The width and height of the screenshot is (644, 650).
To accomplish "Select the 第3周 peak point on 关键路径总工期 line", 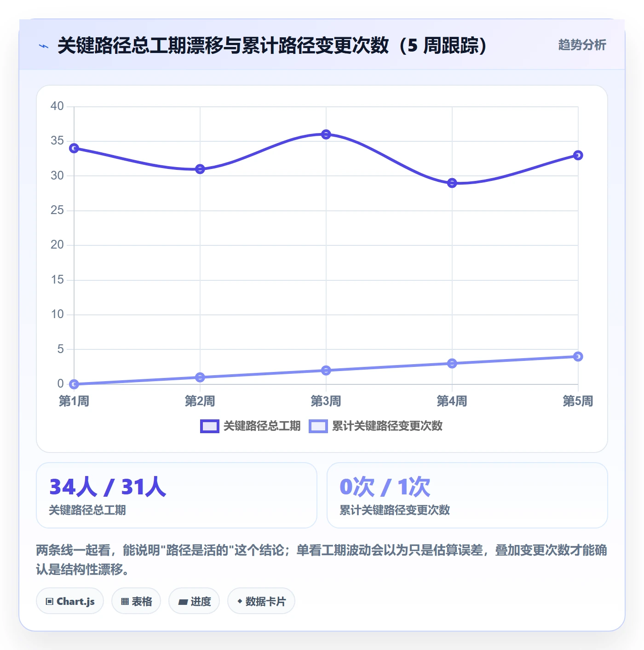I will pyautogui.click(x=326, y=134).
